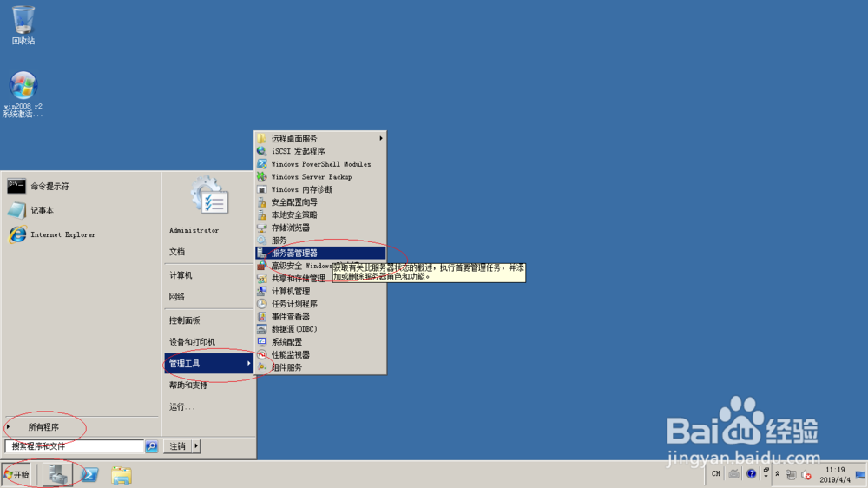Image resolution: width=868 pixels, height=488 pixels.
Task: Expand 所有程序 in the Start menu
Action: click(x=82, y=427)
